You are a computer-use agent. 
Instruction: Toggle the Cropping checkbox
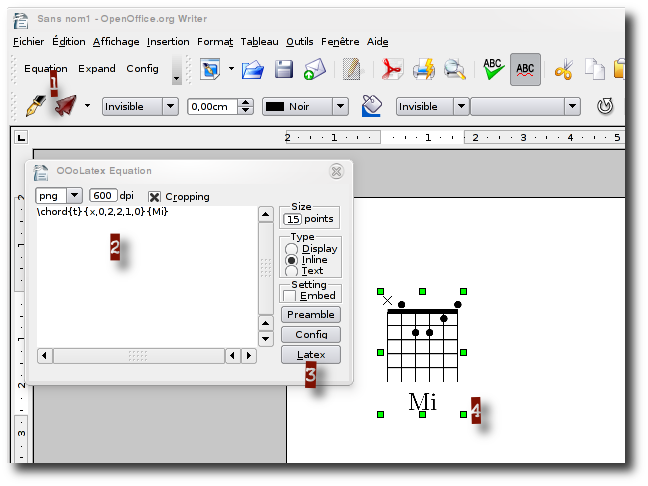[x=154, y=197]
